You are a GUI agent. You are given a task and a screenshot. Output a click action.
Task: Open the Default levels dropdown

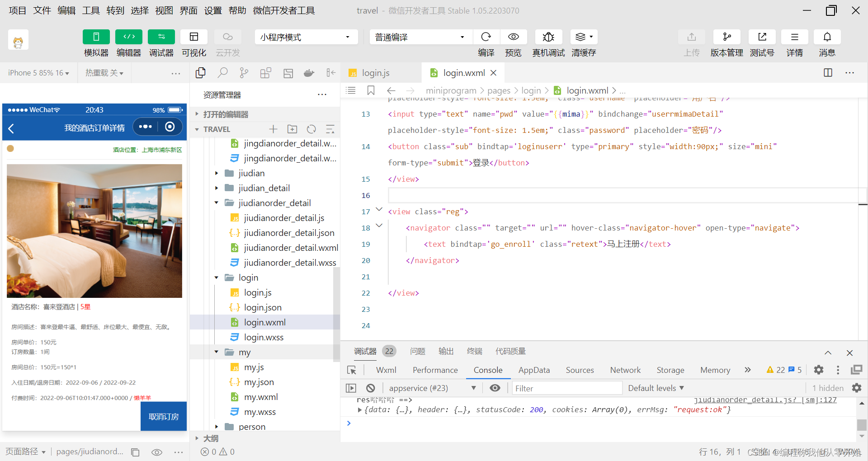656,388
